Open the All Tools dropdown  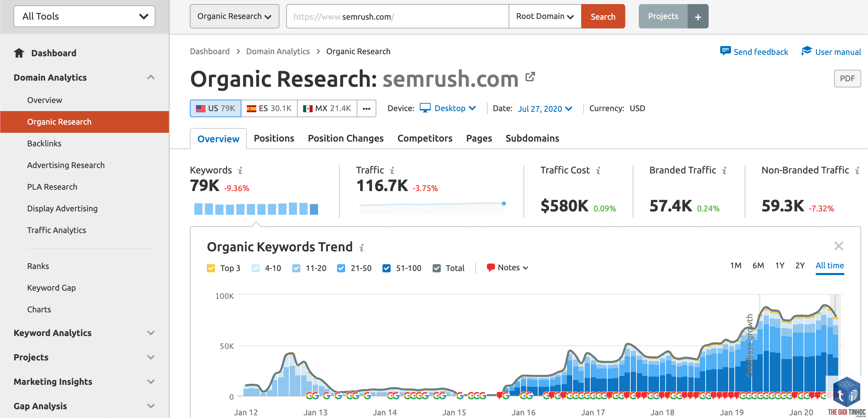coord(84,16)
